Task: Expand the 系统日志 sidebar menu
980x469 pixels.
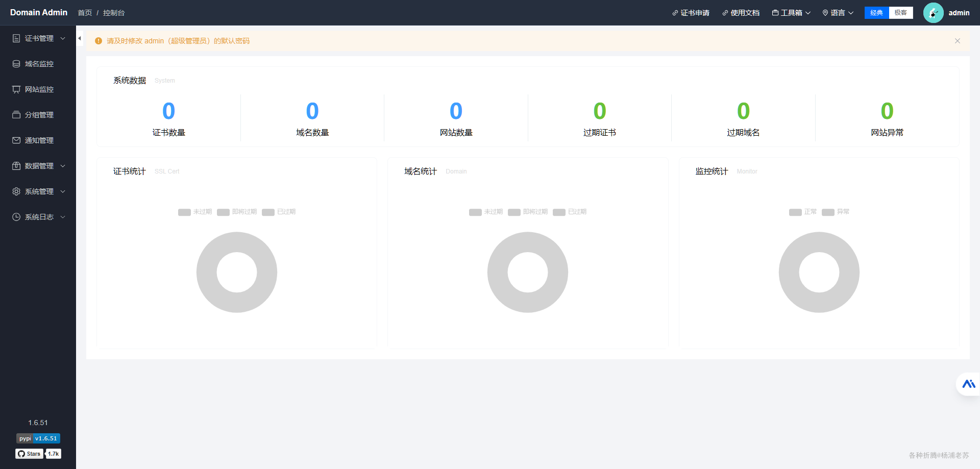Action: pos(38,217)
